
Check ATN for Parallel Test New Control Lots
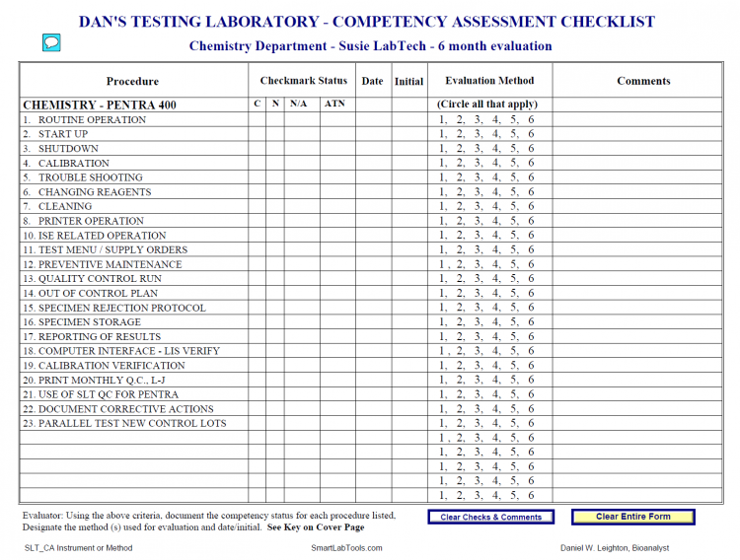[335, 424]
